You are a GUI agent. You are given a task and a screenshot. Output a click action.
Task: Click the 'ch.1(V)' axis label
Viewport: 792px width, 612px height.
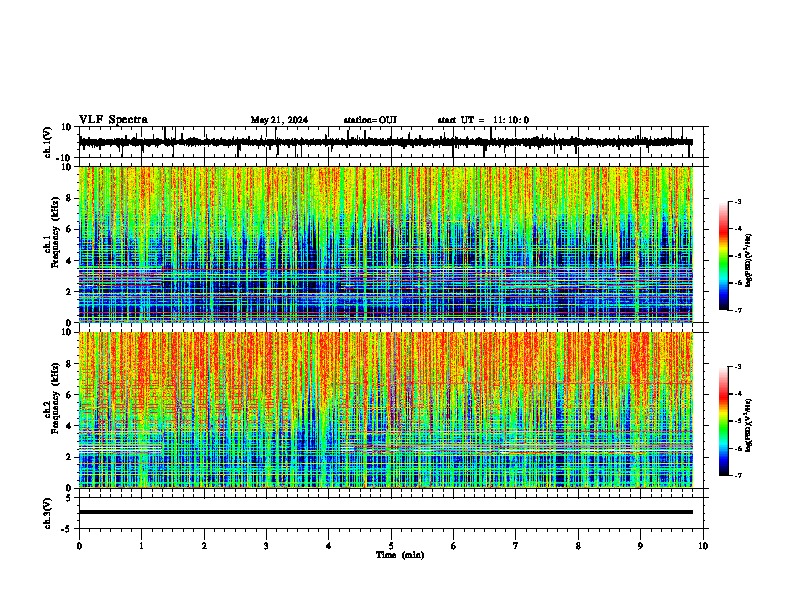[48, 142]
